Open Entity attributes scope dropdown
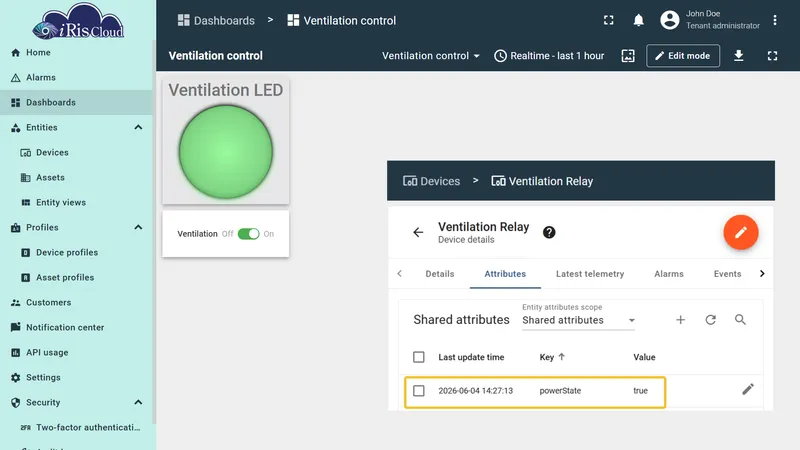The height and width of the screenshot is (450, 800). click(578, 320)
